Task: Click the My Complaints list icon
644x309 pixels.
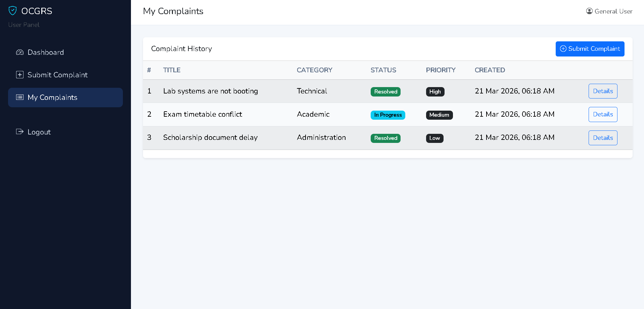Action: (20, 97)
